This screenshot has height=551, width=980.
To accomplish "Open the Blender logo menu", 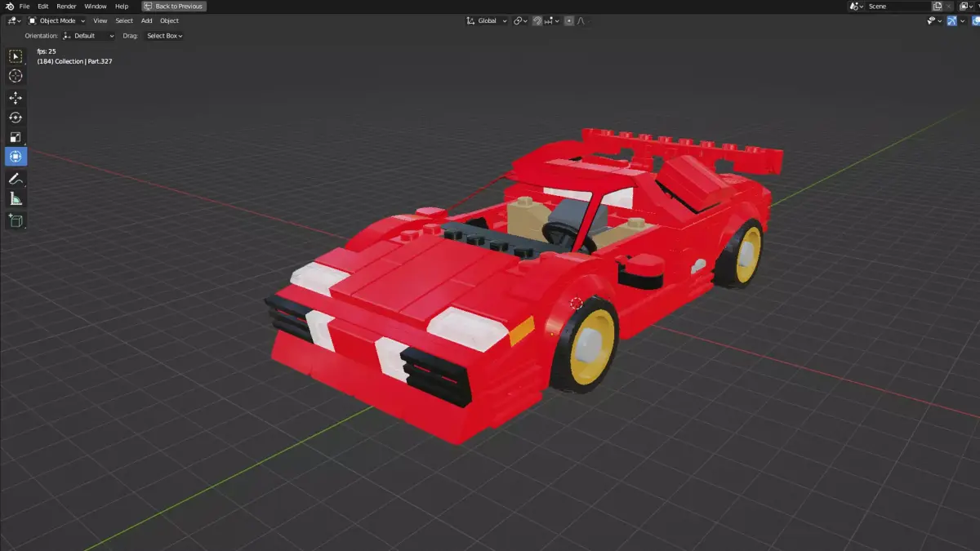I will [9, 6].
